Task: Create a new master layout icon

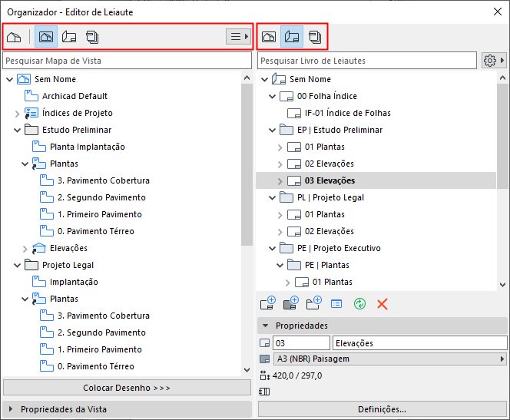Action: [x=291, y=303]
